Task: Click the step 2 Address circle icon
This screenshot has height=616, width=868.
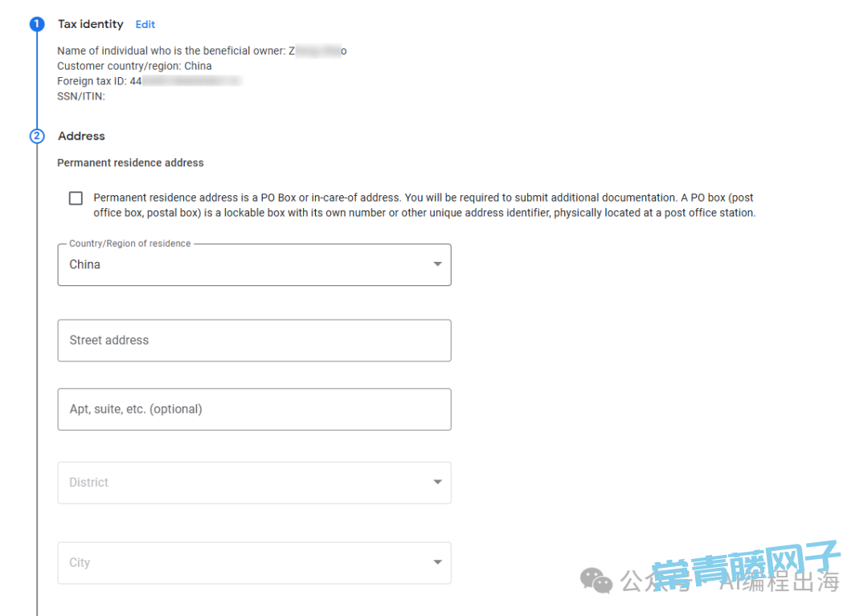Action: coord(37,136)
